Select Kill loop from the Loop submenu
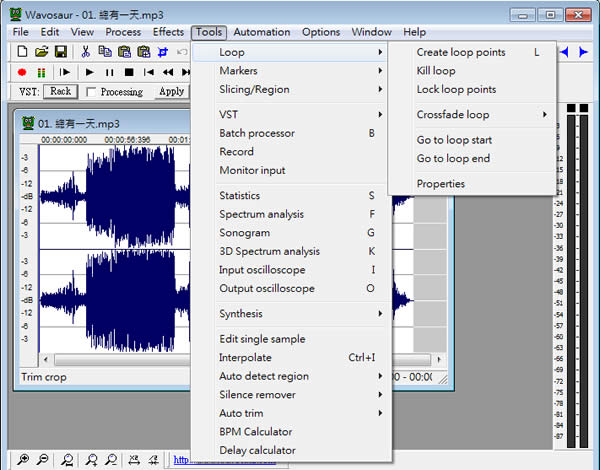 coord(472,71)
